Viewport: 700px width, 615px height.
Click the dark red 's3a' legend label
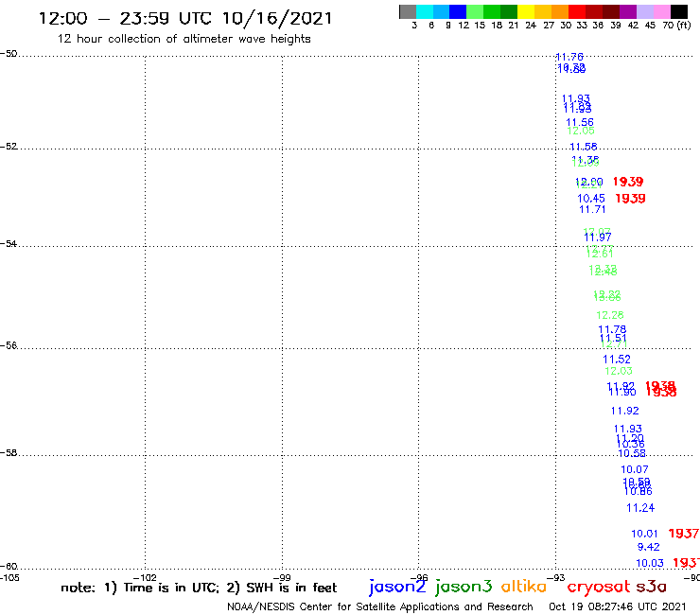pos(651,587)
